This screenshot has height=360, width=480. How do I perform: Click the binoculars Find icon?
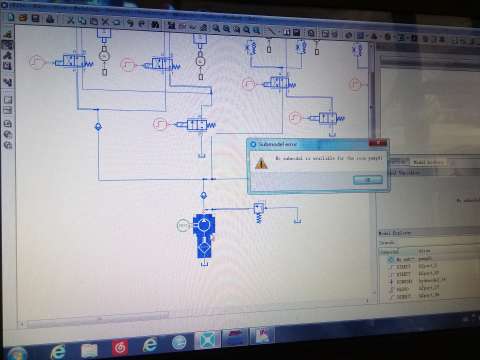pos(155,24)
